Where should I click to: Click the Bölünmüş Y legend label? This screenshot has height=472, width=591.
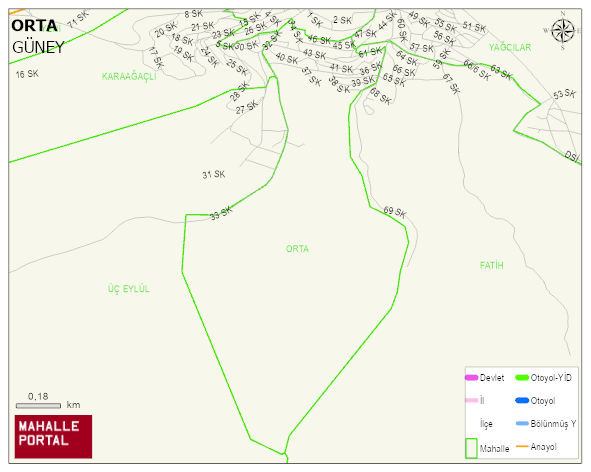pos(553,424)
